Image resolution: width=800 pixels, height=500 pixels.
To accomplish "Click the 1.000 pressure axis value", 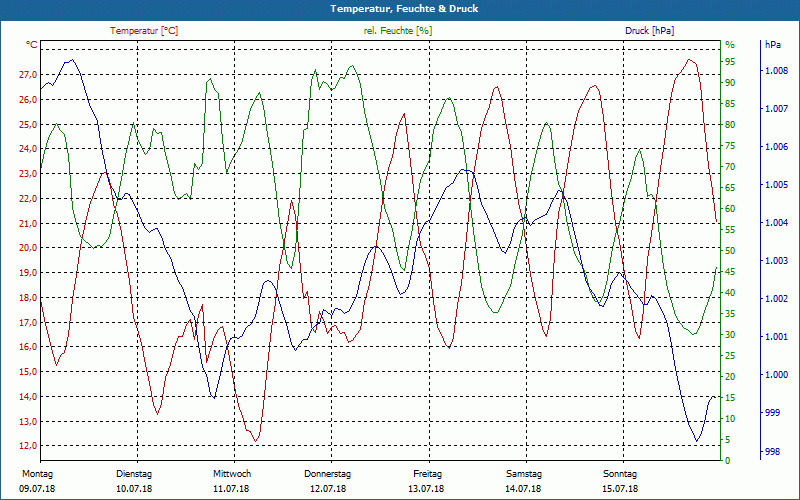I will click(x=776, y=375).
